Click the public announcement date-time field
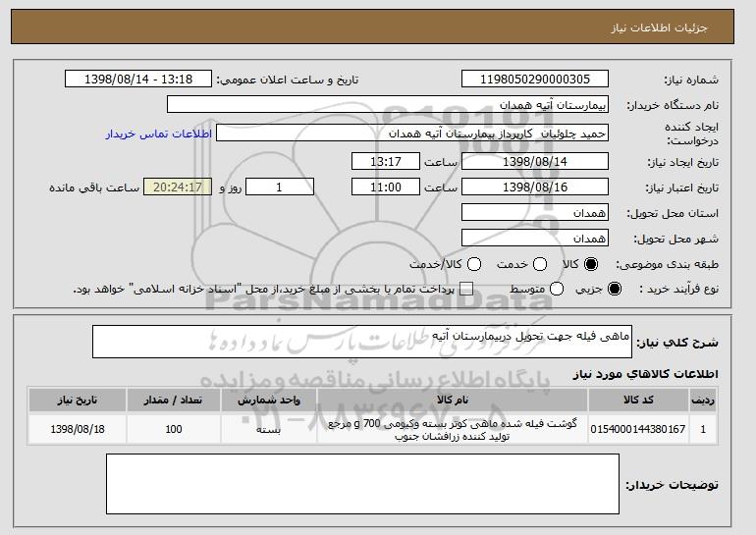The height and width of the screenshot is (535, 756). pos(138,80)
